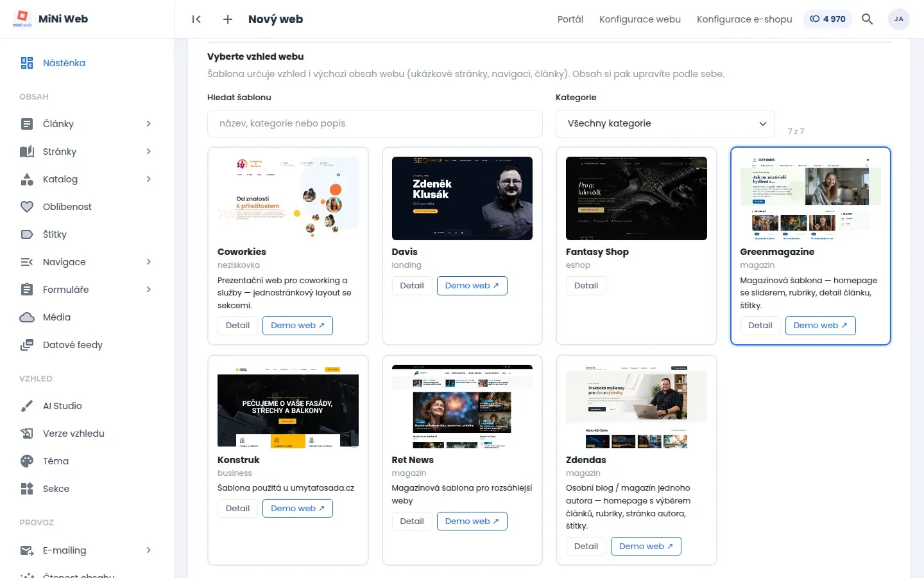Open Konfigurace webu in top menu
The width and height of the screenshot is (924, 578).
coord(640,19)
